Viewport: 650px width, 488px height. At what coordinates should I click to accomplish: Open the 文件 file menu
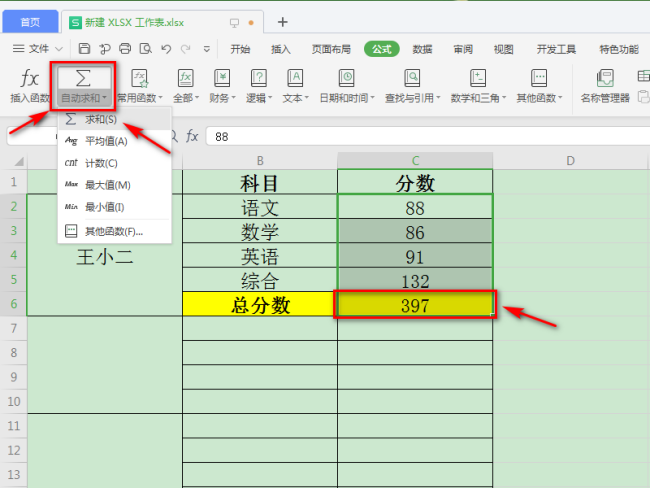point(37,49)
